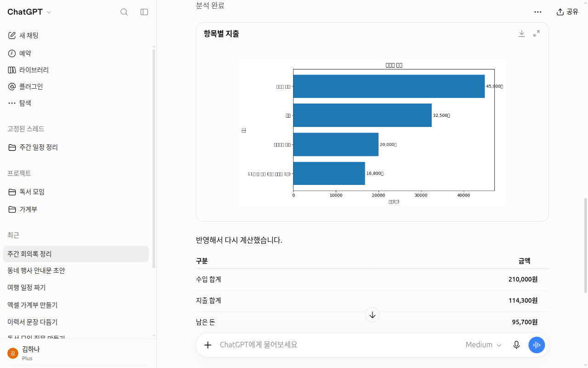Image resolution: width=588 pixels, height=368 pixels.
Task: Click the 고정된 스레드 section header
Action: [26, 129]
